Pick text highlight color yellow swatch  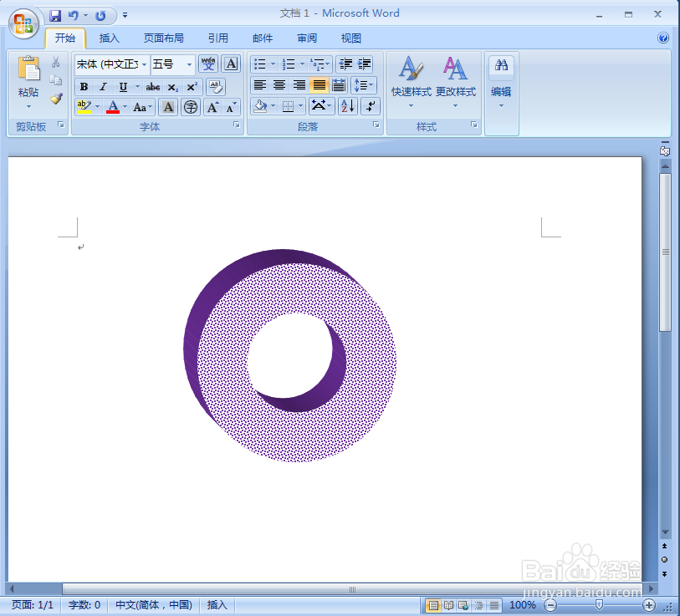coord(84,107)
